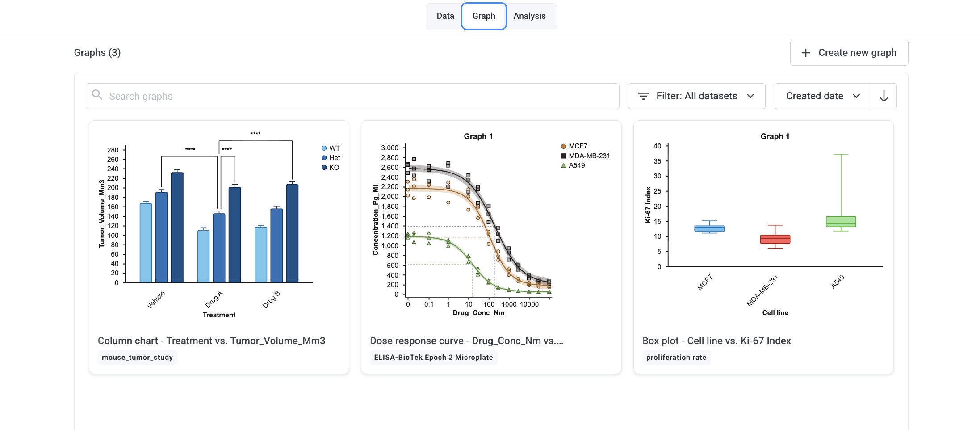
Task: Click the chevron beside Created date
Action: point(856,96)
